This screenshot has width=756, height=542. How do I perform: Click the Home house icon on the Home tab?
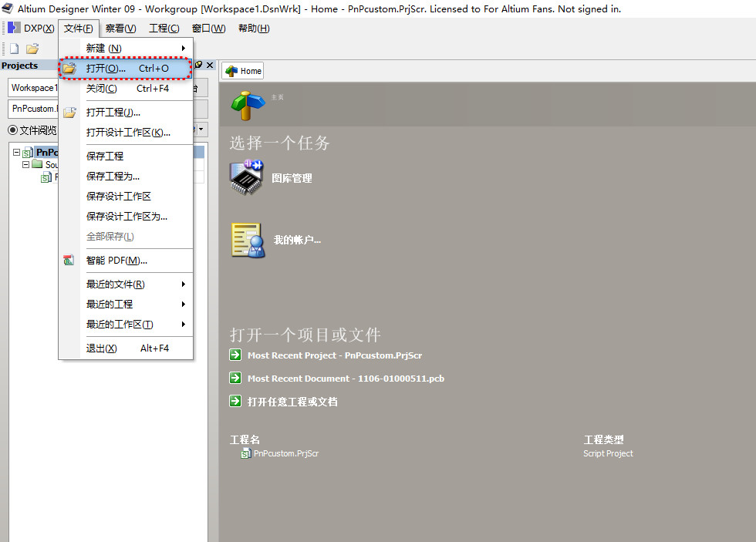pyautogui.click(x=230, y=70)
